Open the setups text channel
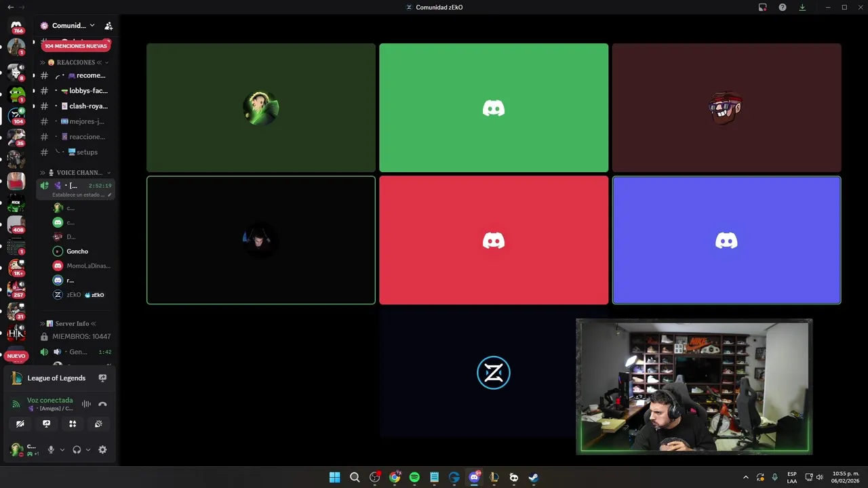 pyautogui.click(x=75, y=152)
